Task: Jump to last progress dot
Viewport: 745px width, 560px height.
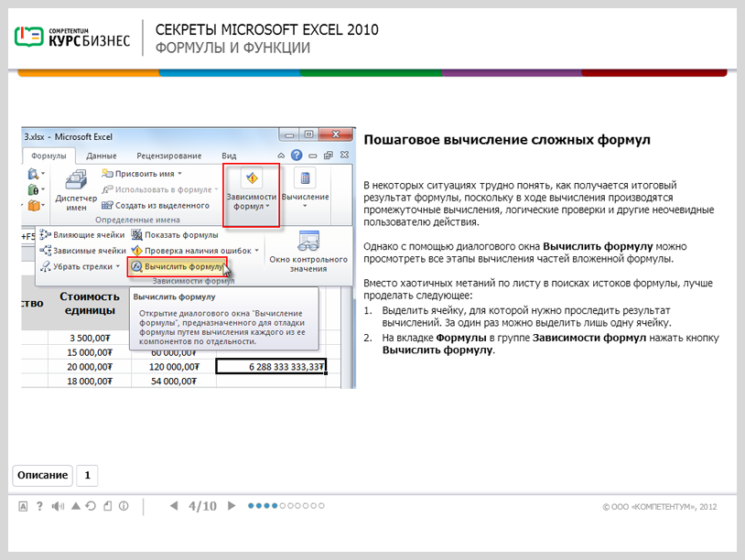Action: pos(321,506)
